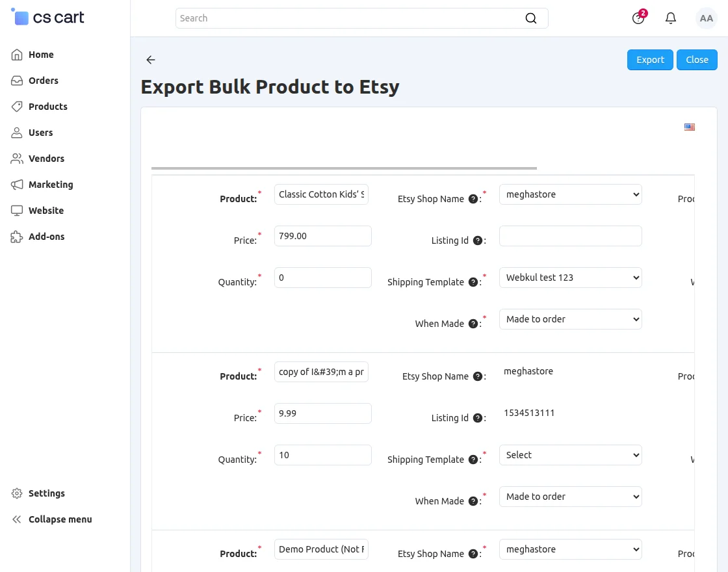Screen dimensions: 728x572
Task: Click the Products tag icon in the sidebar
Action: [x=17, y=107]
